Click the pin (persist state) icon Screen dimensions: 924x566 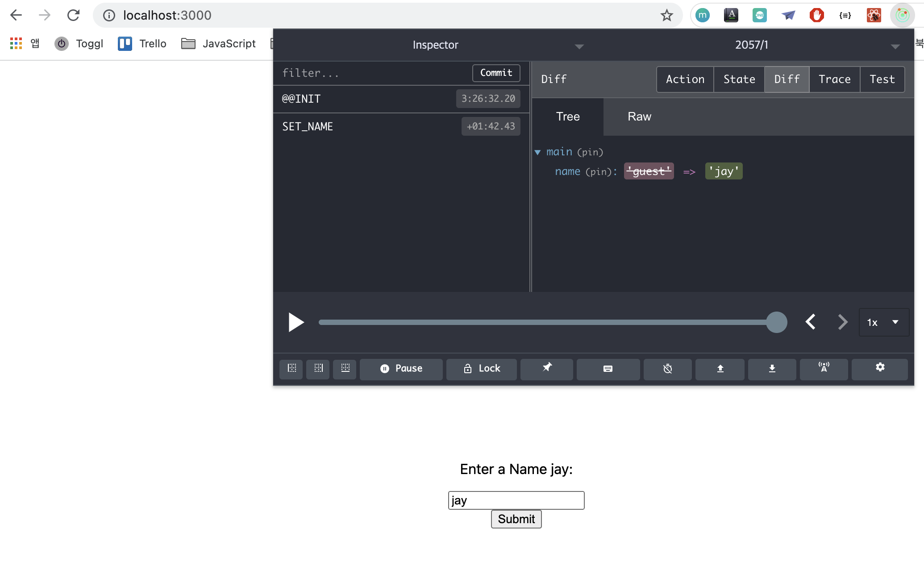pos(547,369)
